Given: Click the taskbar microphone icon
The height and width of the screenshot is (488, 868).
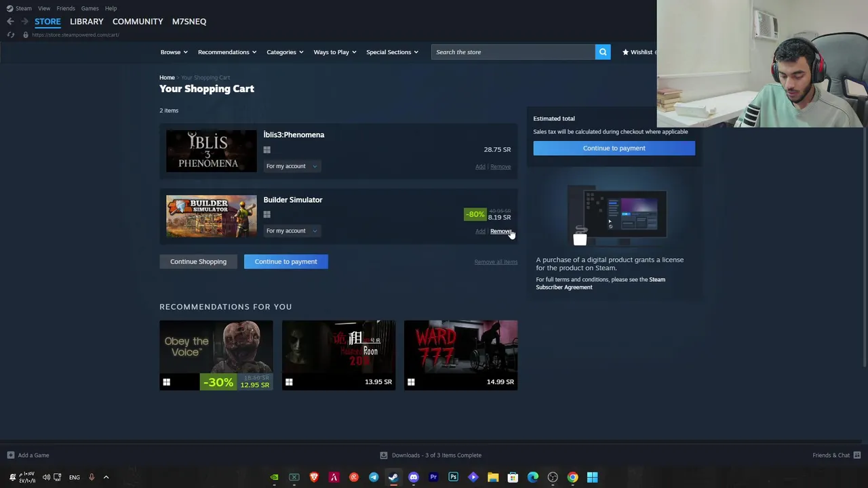Looking at the screenshot, I should [92, 477].
